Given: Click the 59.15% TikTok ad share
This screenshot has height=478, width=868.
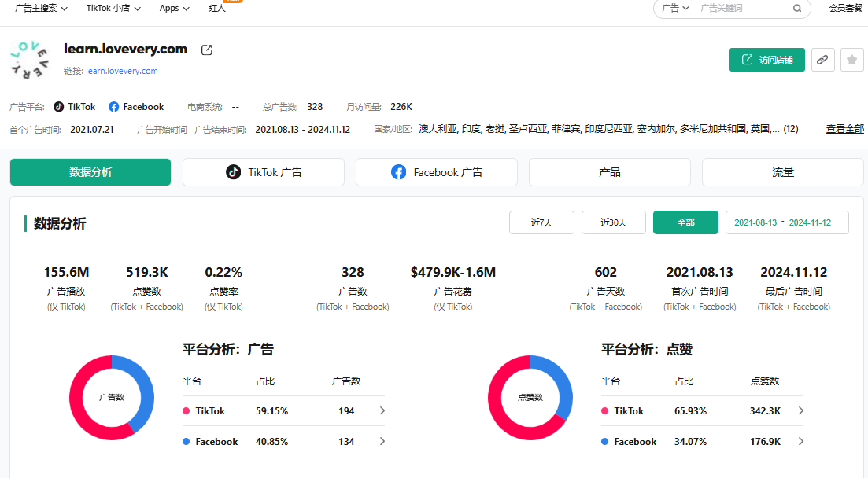Looking at the screenshot, I should click(271, 411).
